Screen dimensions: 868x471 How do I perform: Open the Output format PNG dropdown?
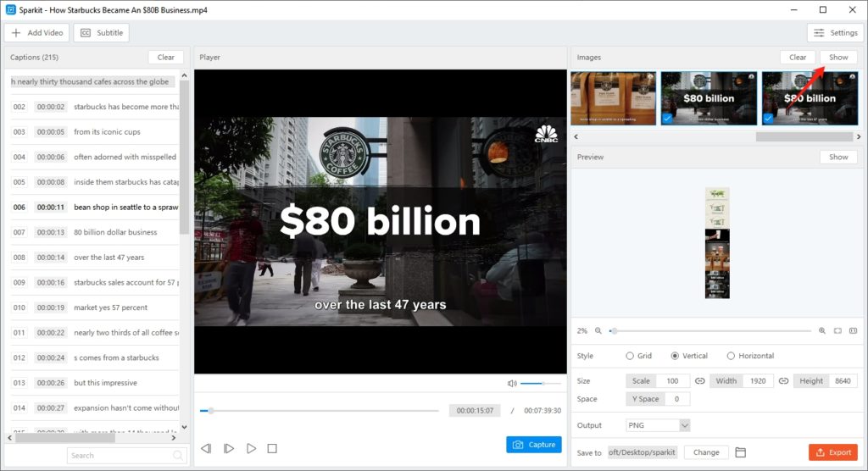[x=658, y=425]
